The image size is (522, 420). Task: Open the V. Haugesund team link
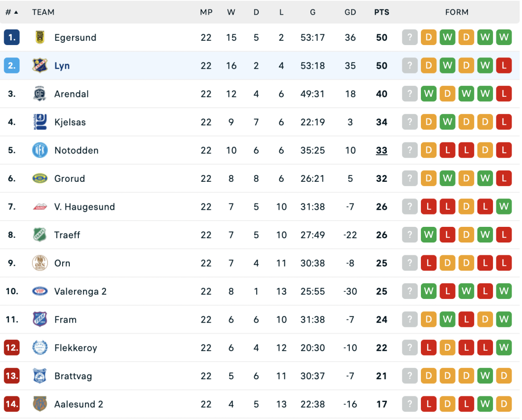(x=84, y=207)
